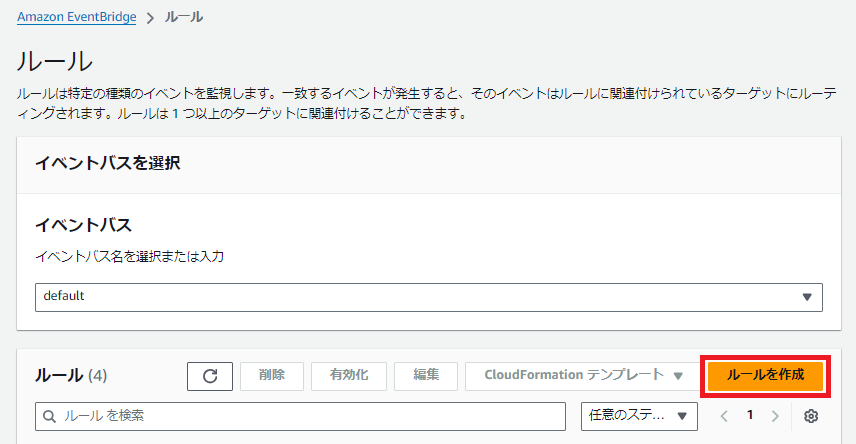Click the ルール breadcrumb text
The image size is (856, 444).
[x=184, y=17]
